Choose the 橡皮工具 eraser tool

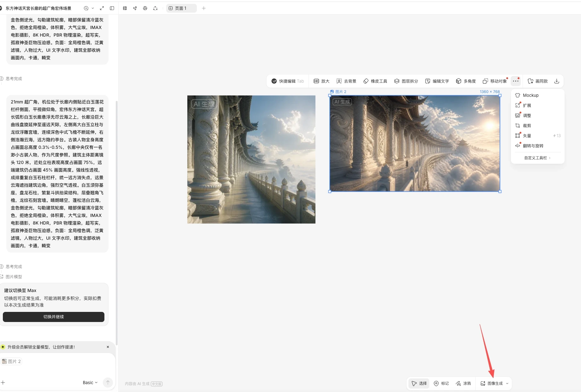click(375, 81)
